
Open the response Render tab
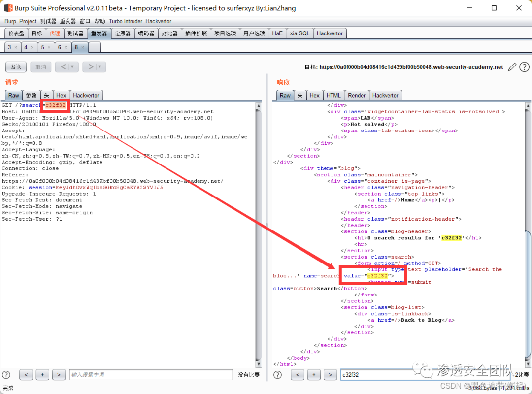pyautogui.click(x=357, y=96)
